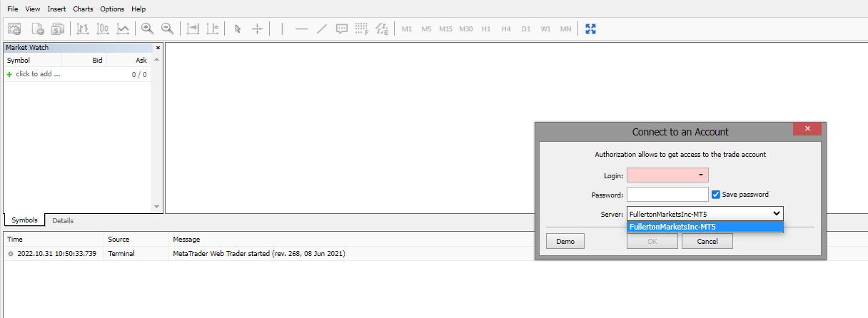Click the New Order document icon
Image resolution: width=868 pixels, height=318 pixels.
[x=37, y=29]
